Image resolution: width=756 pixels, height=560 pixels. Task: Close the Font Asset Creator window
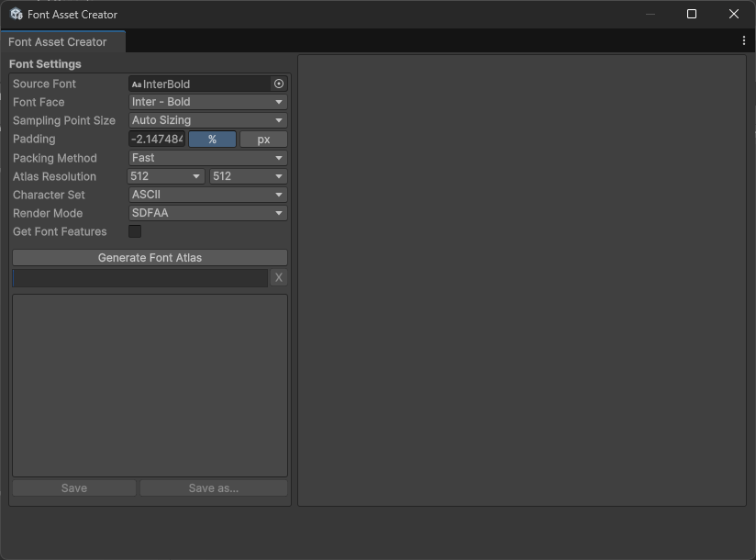coord(734,14)
